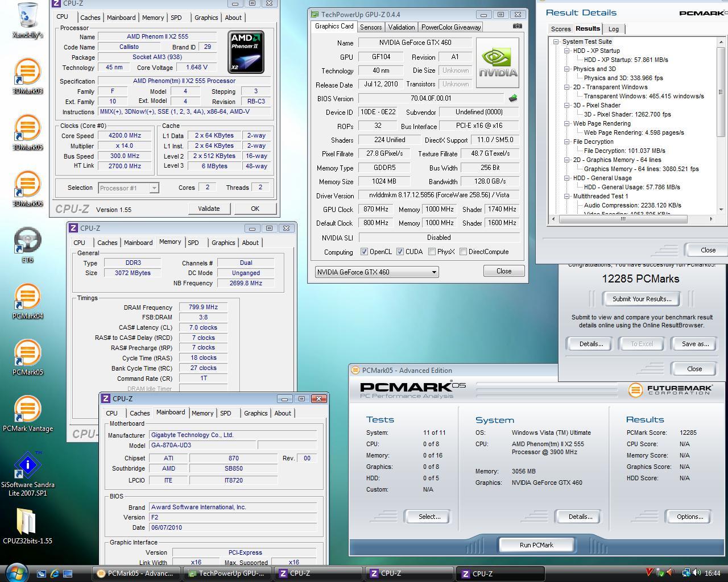Click Options button in PCMark05
This screenshot has width=728, height=582.
click(x=689, y=517)
